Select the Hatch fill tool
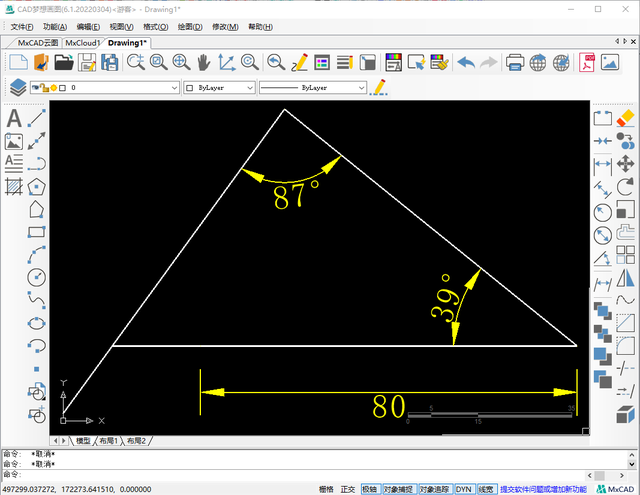 (x=14, y=187)
